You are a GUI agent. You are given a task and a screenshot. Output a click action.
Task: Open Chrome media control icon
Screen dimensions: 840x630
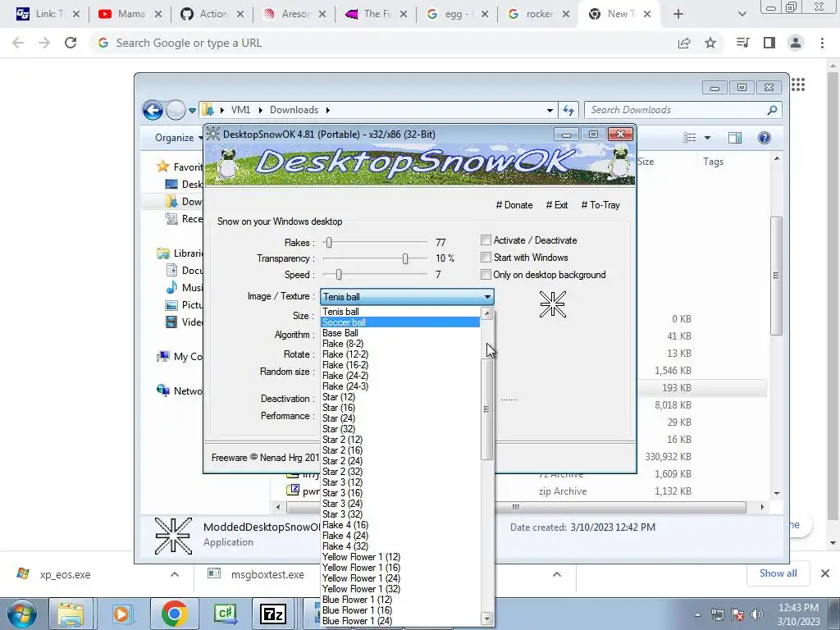point(743,43)
